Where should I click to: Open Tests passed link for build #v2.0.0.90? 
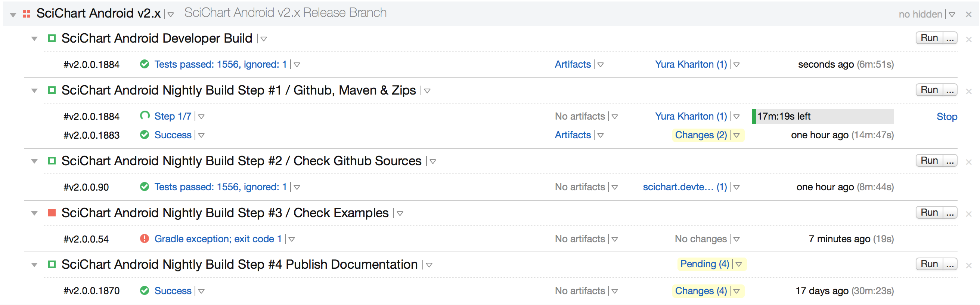coord(220,187)
